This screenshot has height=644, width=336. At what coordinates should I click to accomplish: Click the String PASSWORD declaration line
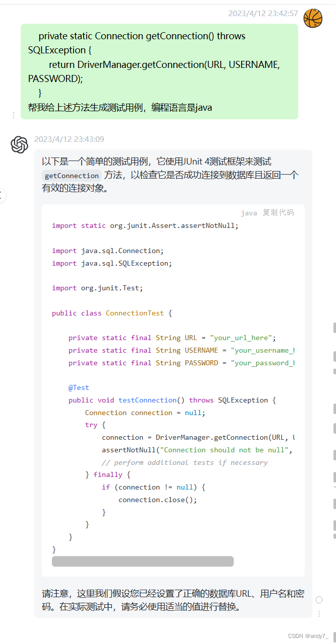tap(181, 363)
